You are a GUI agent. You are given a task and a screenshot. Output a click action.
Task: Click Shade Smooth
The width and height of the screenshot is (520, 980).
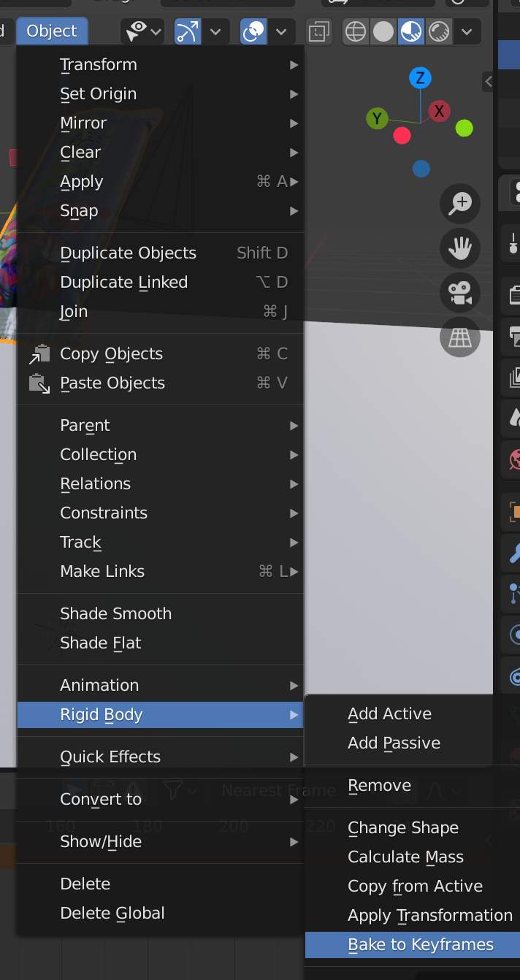pyautogui.click(x=115, y=614)
